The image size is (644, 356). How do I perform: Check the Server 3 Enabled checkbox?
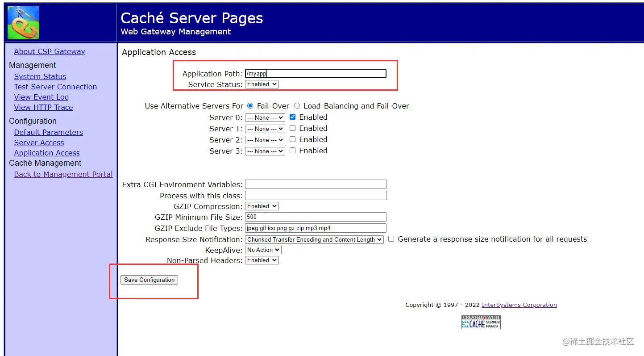pos(292,151)
